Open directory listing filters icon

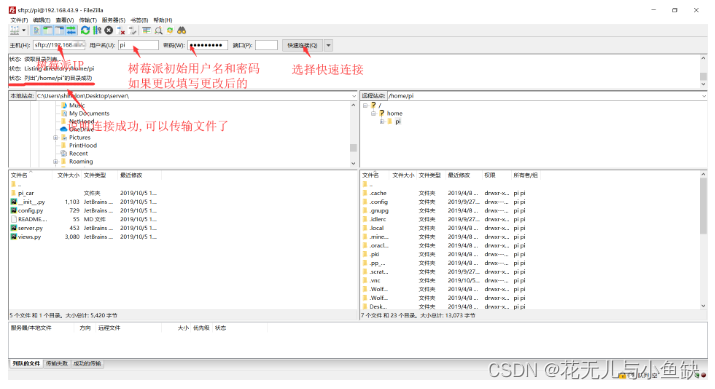coord(146,31)
